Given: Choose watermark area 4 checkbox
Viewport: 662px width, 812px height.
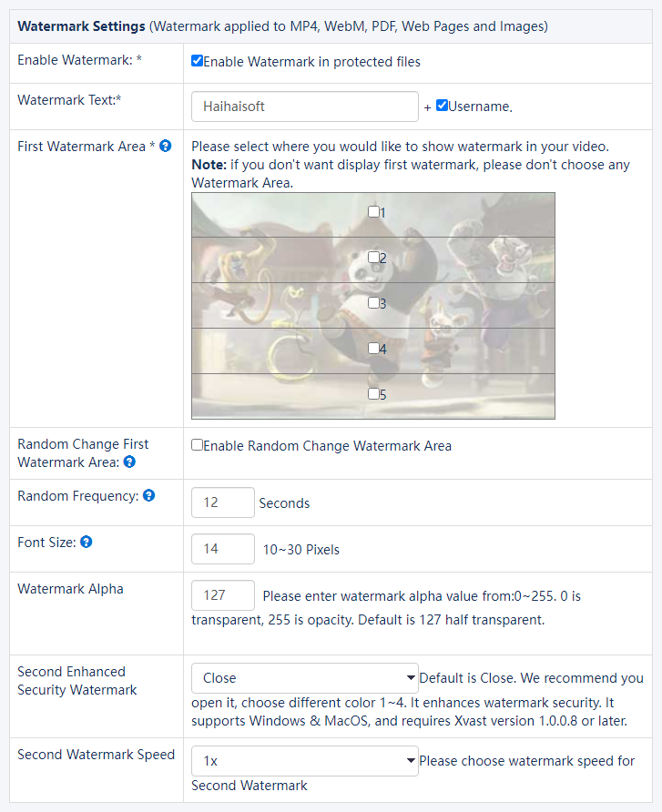Looking at the screenshot, I should [x=373, y=348].
